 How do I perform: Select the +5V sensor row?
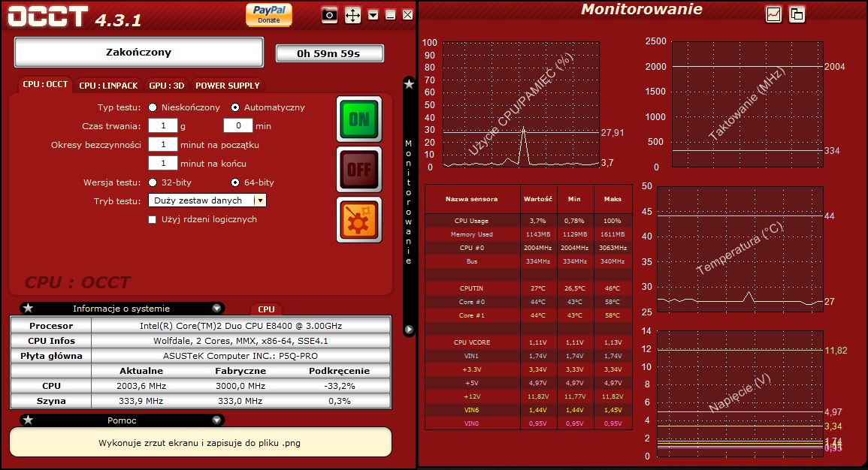528,383
